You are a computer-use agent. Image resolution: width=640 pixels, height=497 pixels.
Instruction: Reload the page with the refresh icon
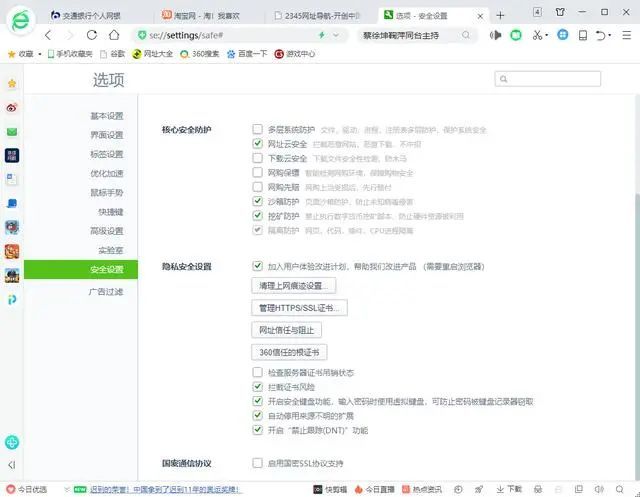(92, 36)
